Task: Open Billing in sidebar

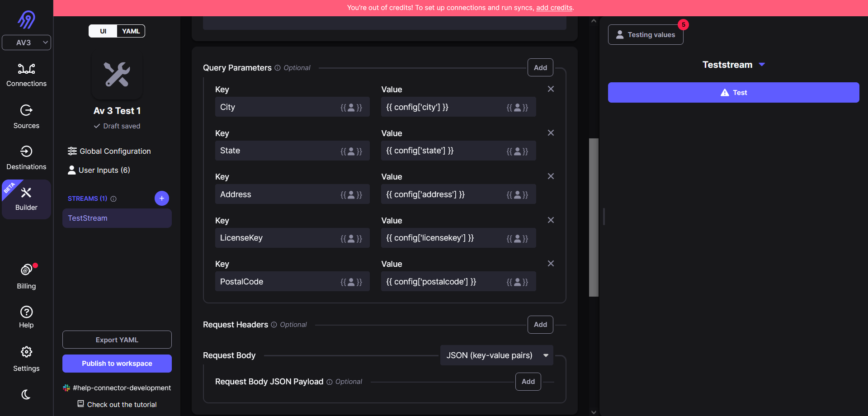Action: (x=26, y=276)
